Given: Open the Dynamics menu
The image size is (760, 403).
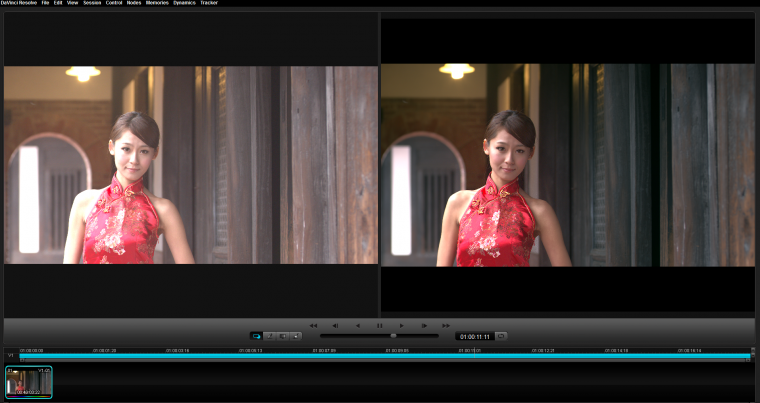Looking at the screenshot, I should tap(184, 3).
